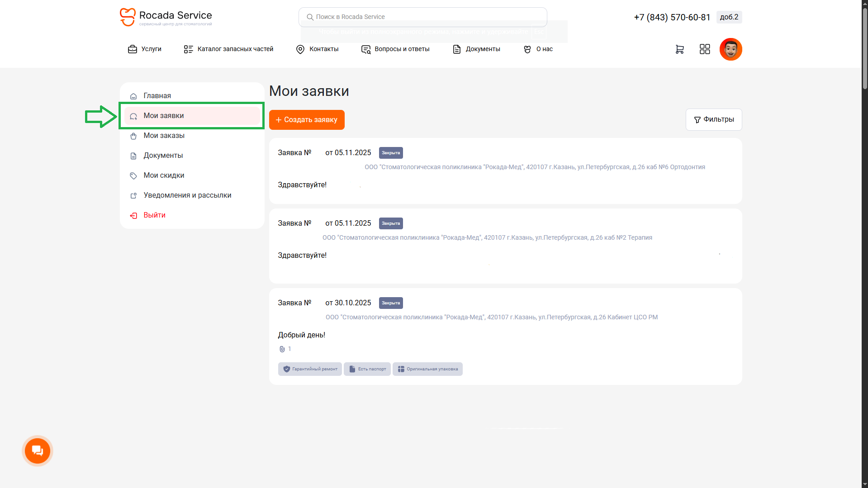Viewport: 868px width, 488px height.
Task: Open 'Каталог запасных частей' menu item
Action: tap(228, 49)
